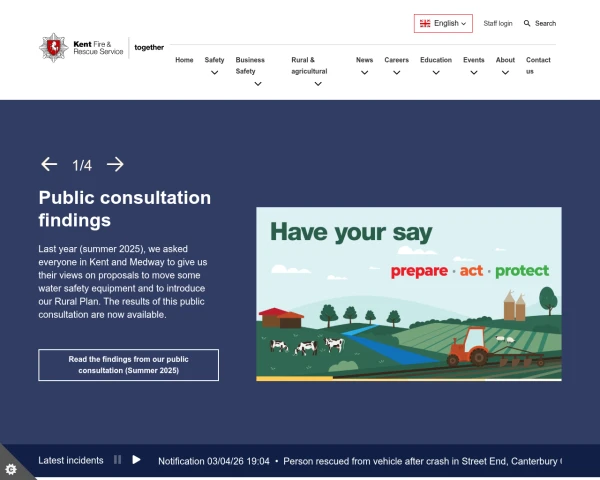Click the Person rescued from vehicle notification
Image resolution: width=600 pixels, height=480 pixels.
[422, 461]
